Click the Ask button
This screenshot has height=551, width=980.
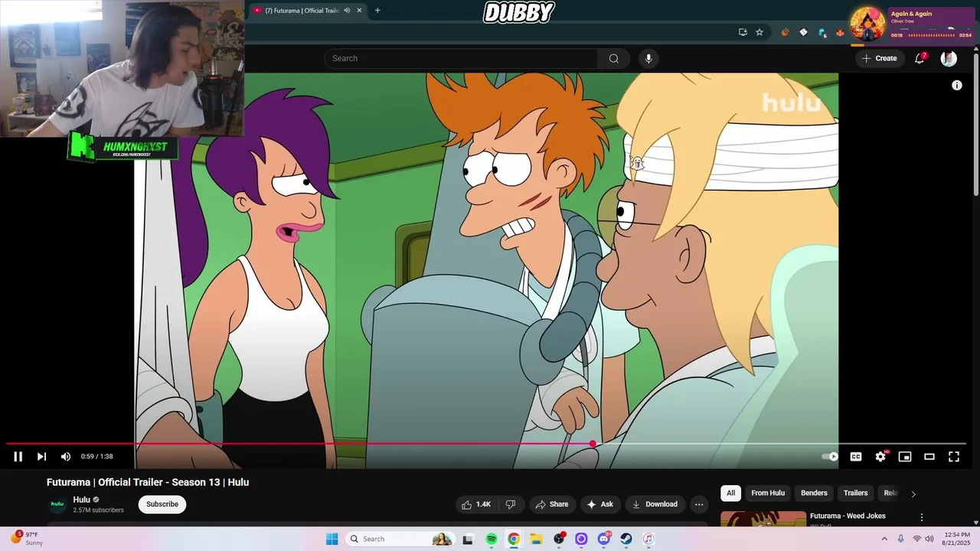(x=599, y=504)
